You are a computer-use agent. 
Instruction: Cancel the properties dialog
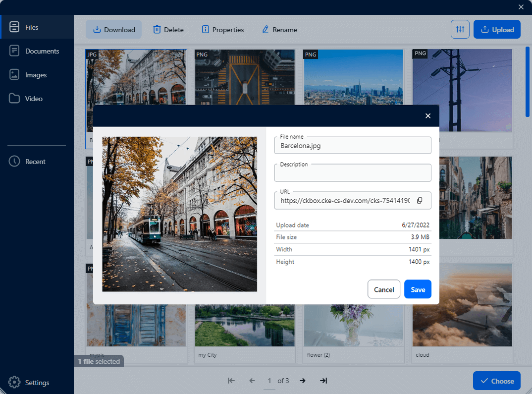pos(384,289)
